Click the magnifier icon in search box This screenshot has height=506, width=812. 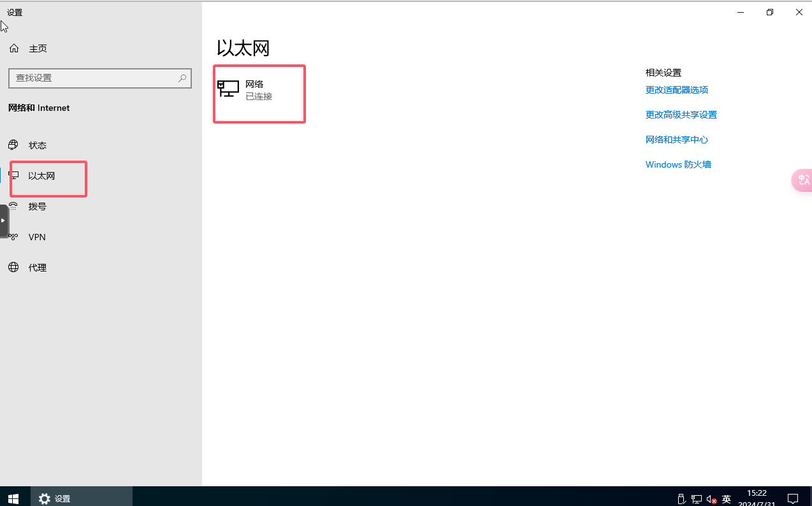[182, 78]
